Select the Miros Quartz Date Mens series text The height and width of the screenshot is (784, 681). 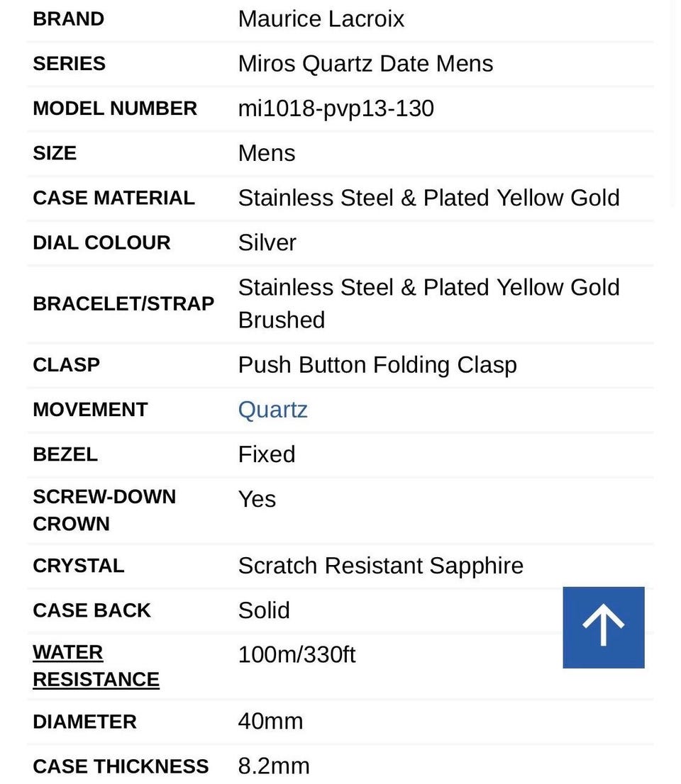[365, 63]
